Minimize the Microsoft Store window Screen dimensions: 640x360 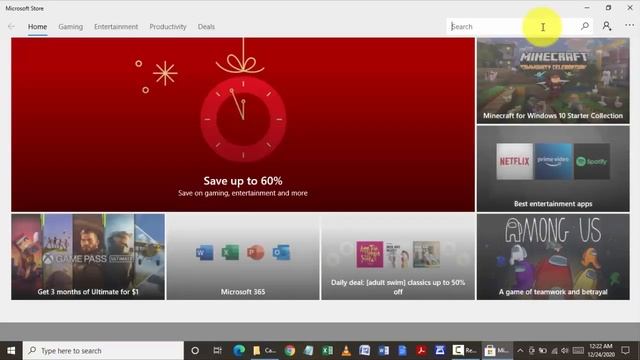[x=587, y=8]
